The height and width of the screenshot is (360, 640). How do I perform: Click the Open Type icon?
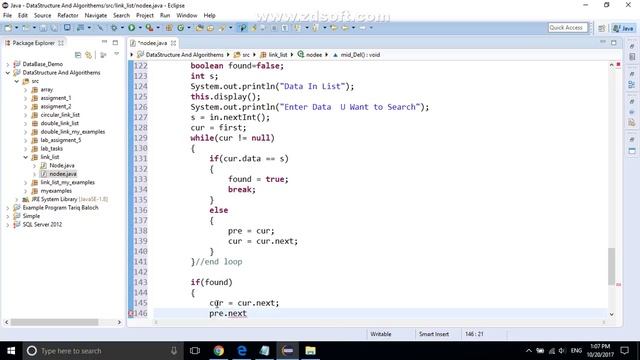tap(200, 28)
